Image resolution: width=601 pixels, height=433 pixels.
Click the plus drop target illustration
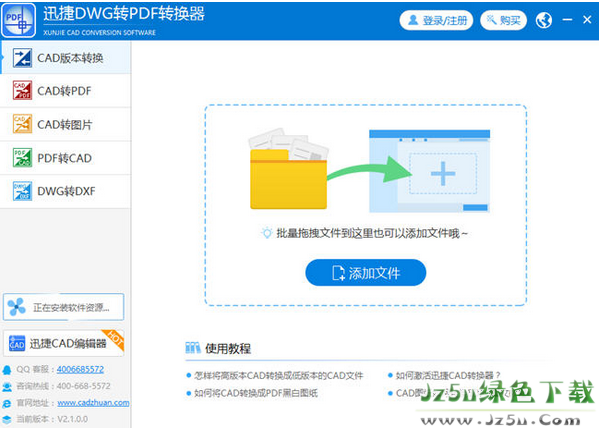point(443,174)
